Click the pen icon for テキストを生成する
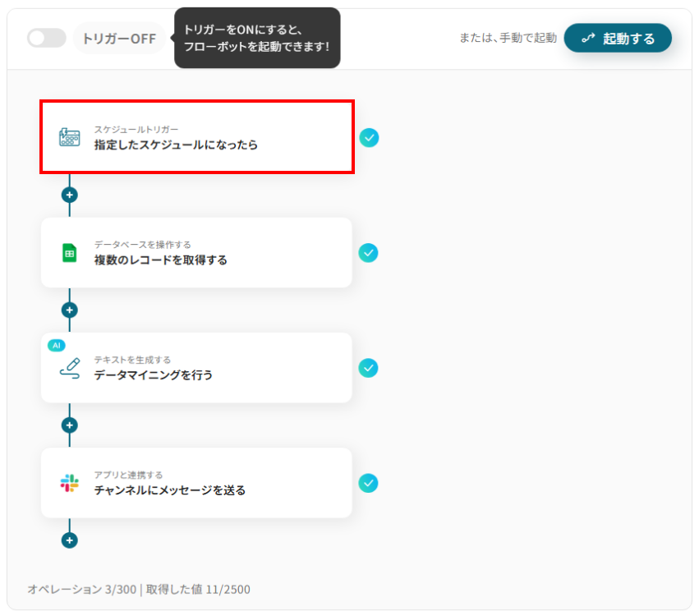The image size is (699, 616). pyautogui.click(x=71, y=368)
